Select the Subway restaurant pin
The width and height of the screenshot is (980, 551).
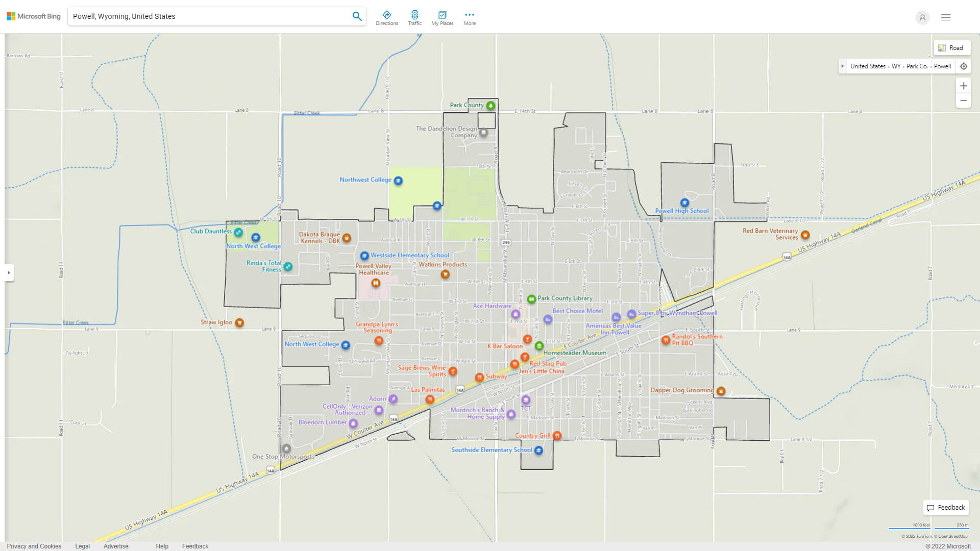pos(479,378)
